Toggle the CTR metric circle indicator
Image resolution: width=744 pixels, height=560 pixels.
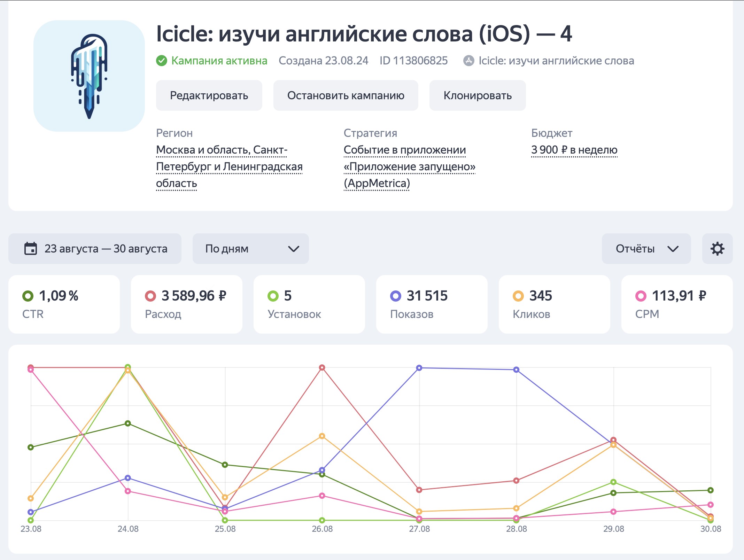[28, 296]
